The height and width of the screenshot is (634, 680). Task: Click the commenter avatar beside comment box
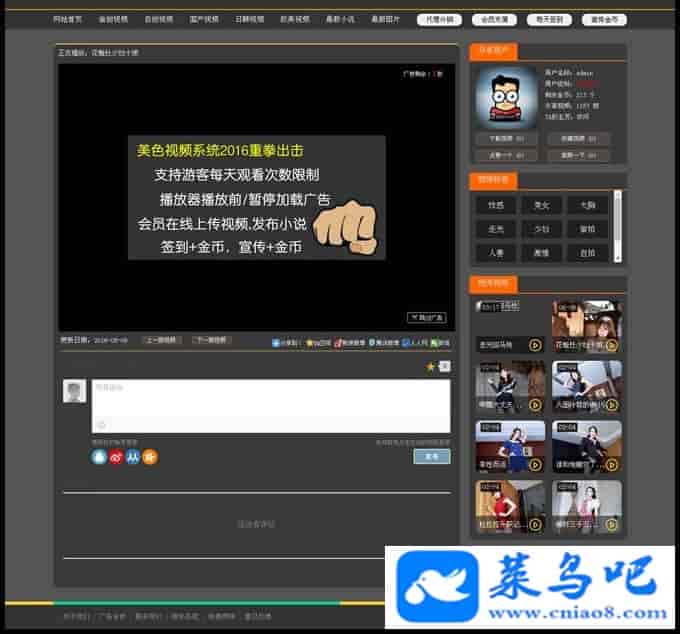pos(75,391)
